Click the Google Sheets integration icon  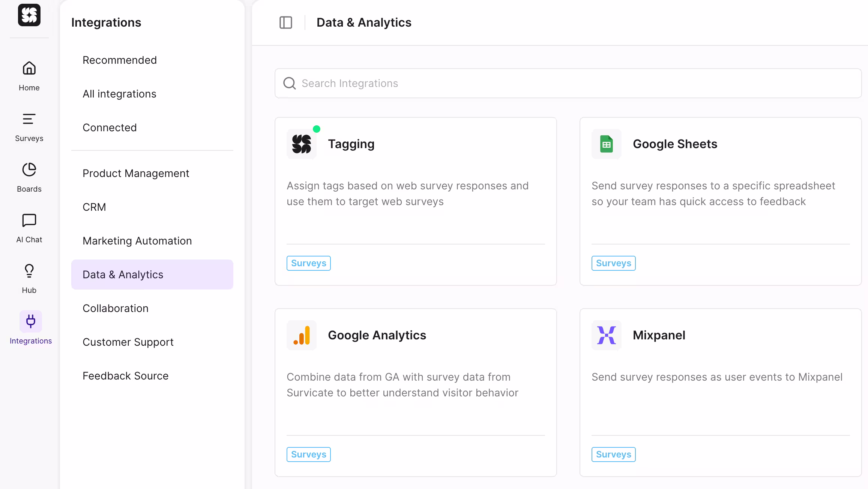(x=606, y=144)
